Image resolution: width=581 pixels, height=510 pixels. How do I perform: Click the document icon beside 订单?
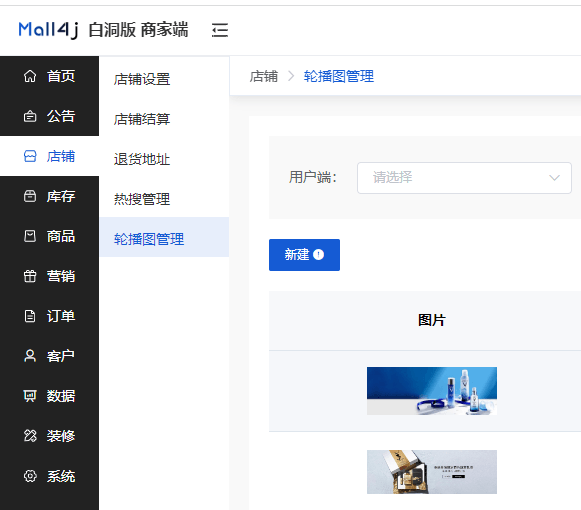[x=30, y=316]
